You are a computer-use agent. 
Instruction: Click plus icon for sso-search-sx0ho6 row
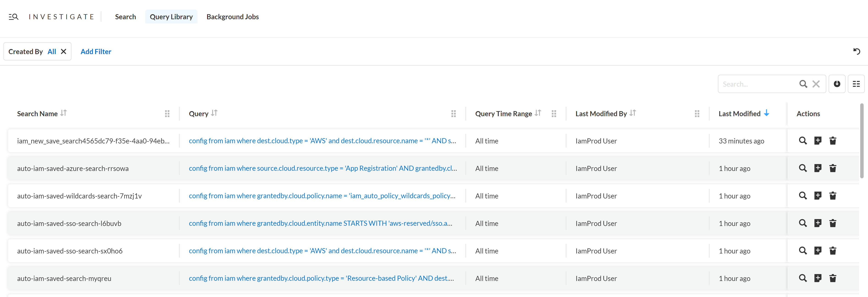(818, 250)
